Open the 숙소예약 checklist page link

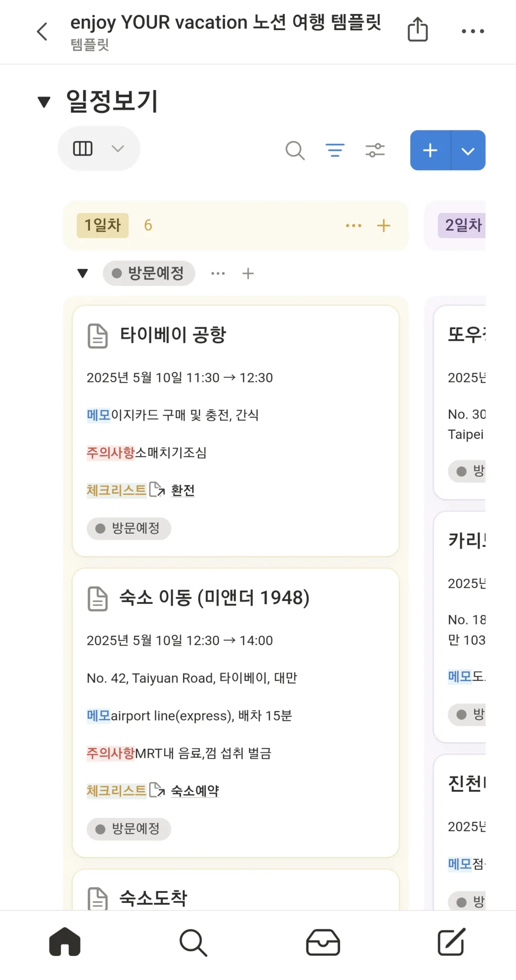[x=195, y=791]
